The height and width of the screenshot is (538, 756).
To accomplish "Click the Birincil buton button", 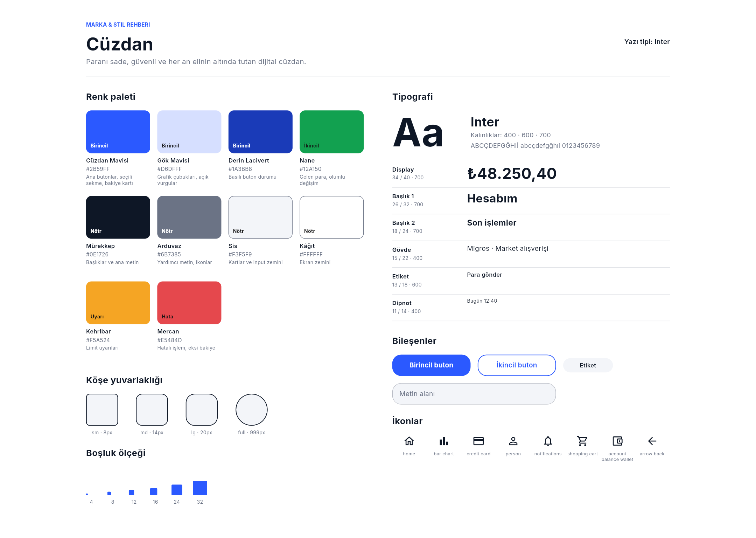I will (x=431, y=365).
